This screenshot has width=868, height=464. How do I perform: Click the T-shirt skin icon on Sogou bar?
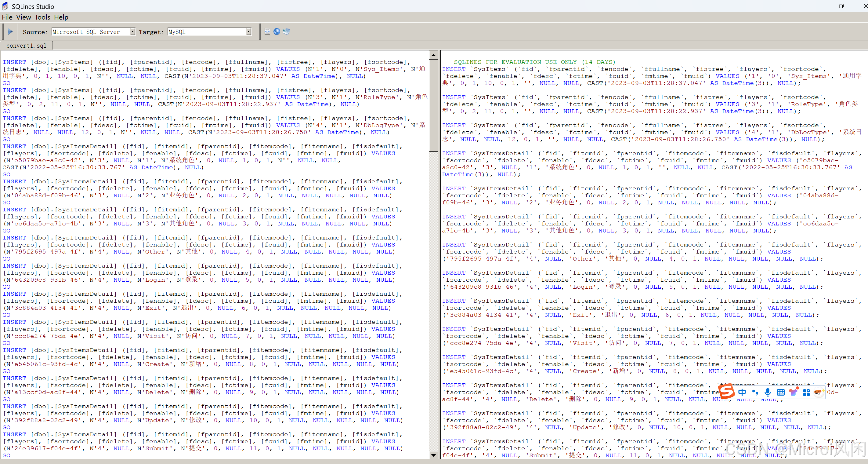794,392
